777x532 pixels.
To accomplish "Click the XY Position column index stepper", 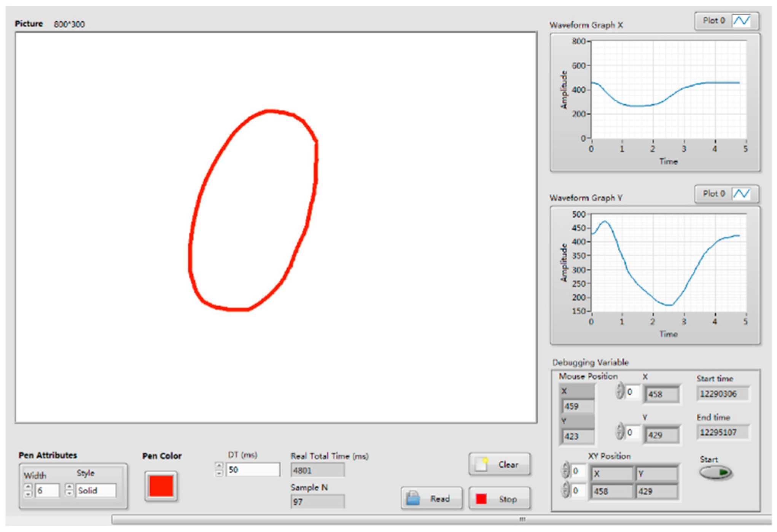I will [x=566, y=490].
